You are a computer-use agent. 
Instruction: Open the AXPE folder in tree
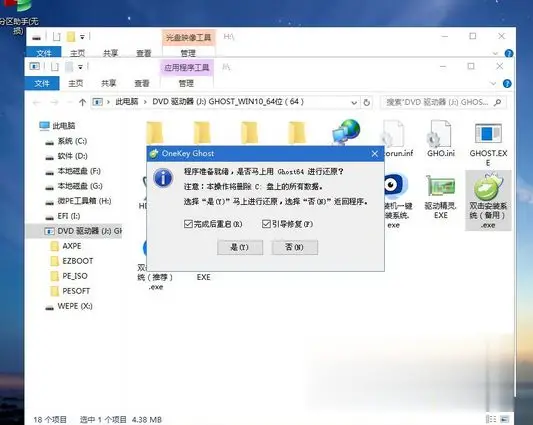(66, 246)
